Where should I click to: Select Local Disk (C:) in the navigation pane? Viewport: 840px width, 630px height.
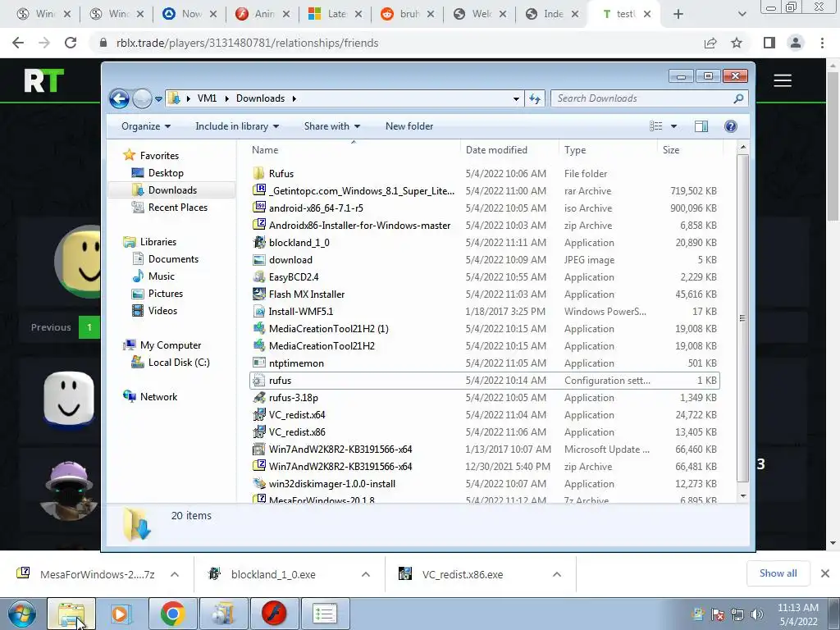tap(178, 363)
